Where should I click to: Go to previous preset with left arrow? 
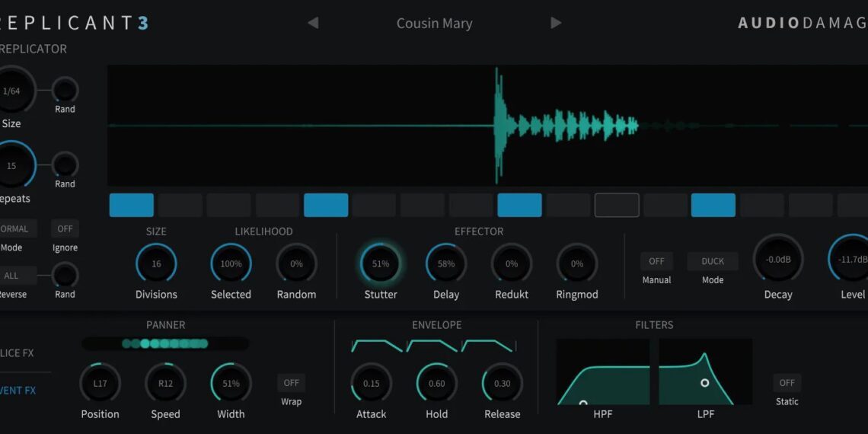coord(313,23)
